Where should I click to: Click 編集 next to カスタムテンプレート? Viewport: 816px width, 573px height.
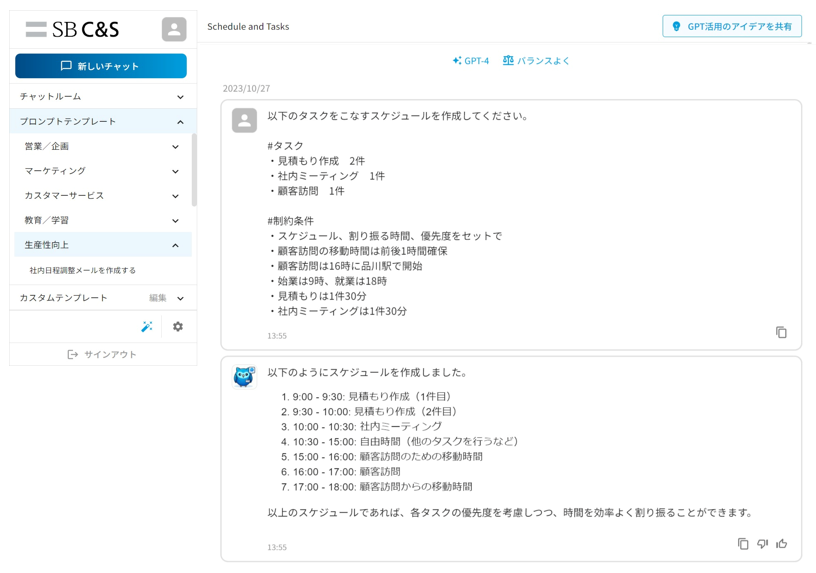pyautogui.click(x=158, y=298)
